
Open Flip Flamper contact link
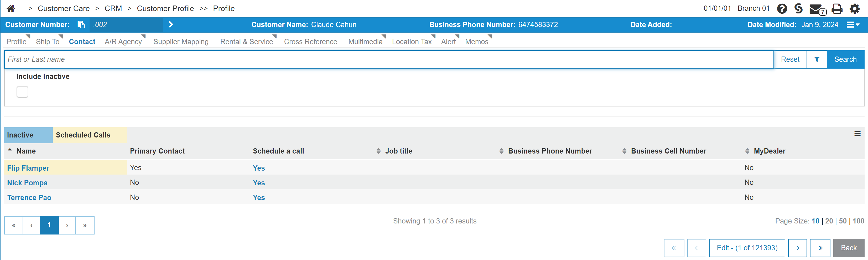click(x=28, y=168)
